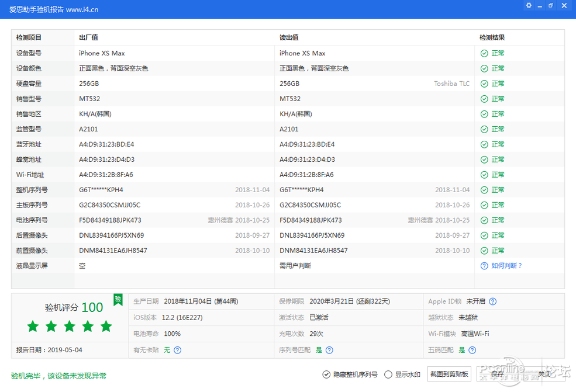Click the 关闭 button
Image resolution: width=576 pixels, height=392 pixels.
(x=544, y=374)
